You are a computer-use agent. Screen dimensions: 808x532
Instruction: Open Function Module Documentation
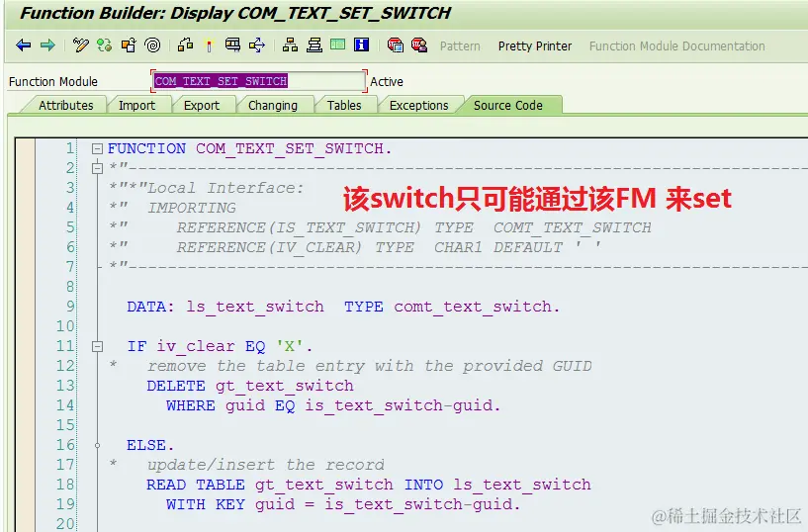click(676, 46)
